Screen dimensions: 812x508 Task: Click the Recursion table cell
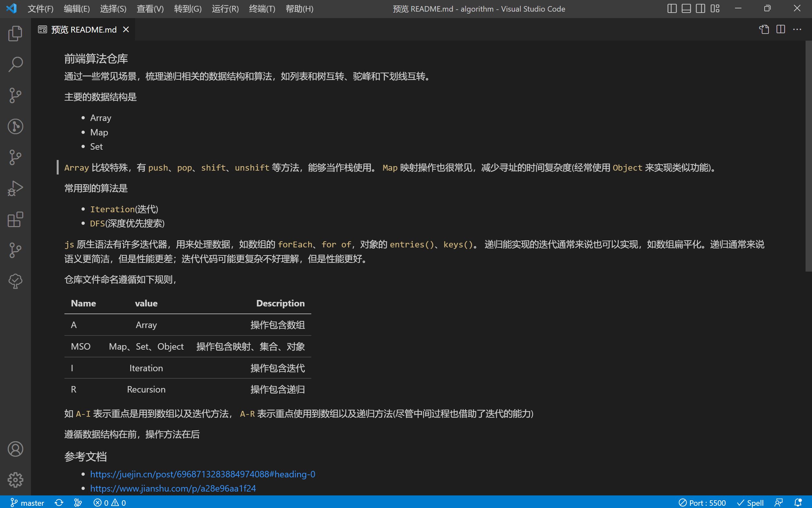146,389
